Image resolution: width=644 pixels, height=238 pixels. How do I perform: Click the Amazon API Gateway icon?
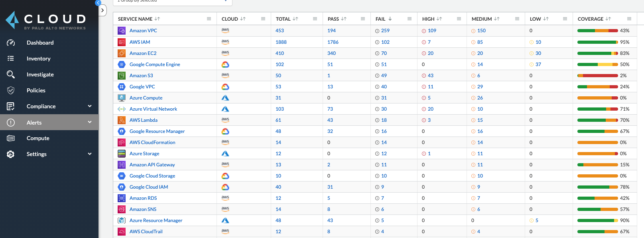tap(122, 164)
